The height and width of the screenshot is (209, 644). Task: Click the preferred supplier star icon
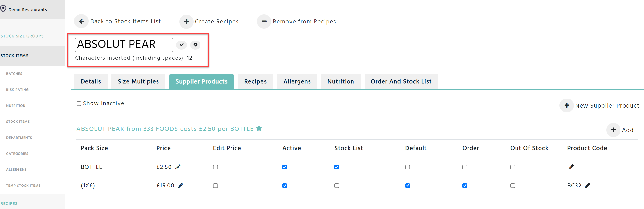pyautogui.click(x=259, y=128)
